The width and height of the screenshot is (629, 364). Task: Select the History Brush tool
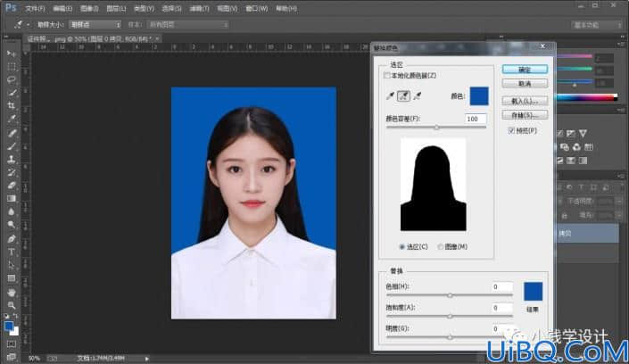click(x=12, y=172)
